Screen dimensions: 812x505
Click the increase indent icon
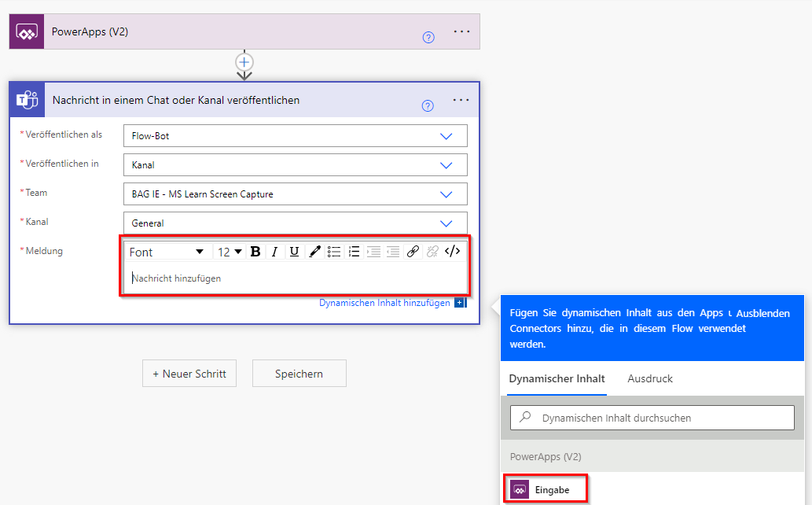[x=374, y=252]
